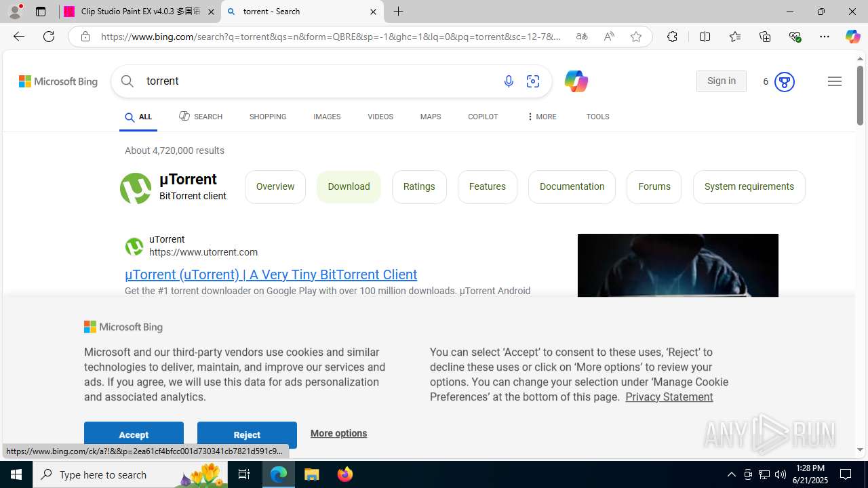Select the Download pill
This screenshot has width=868, height=488.
(x=349, y=187)
